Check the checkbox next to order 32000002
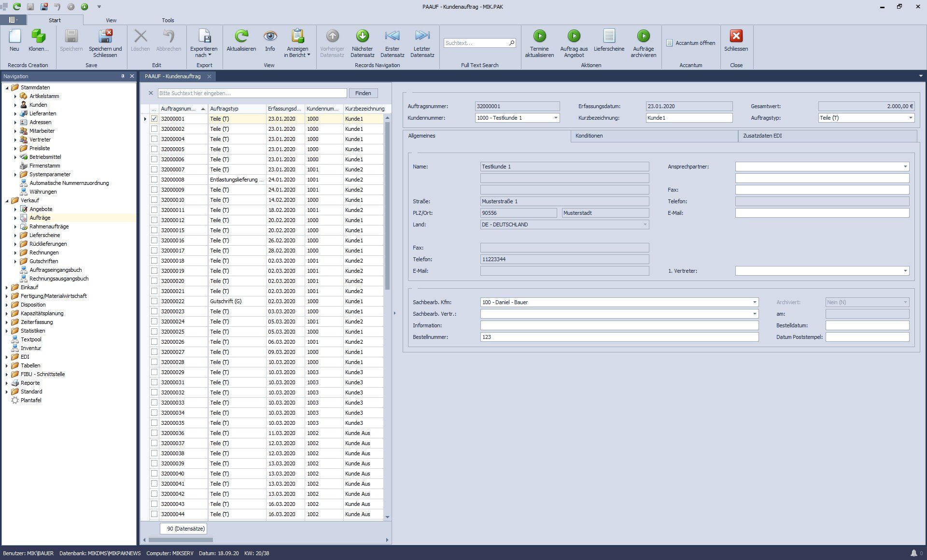 [154, 128]
